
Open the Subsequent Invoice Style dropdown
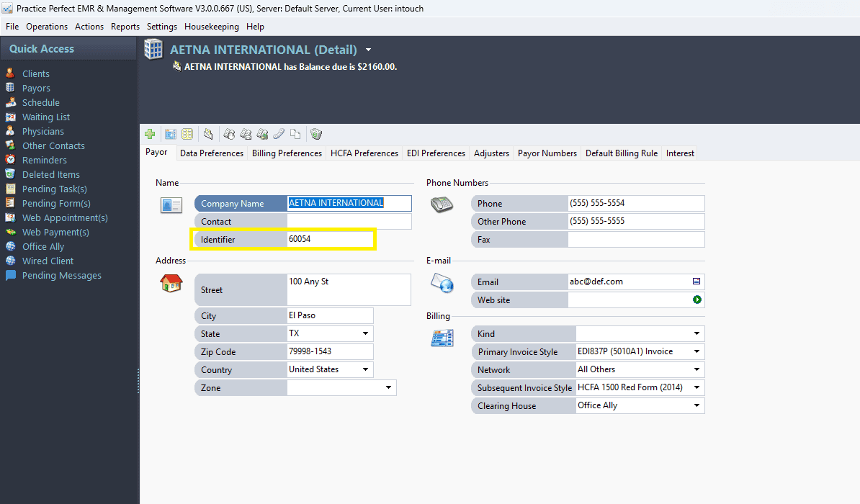coord(696,388)
